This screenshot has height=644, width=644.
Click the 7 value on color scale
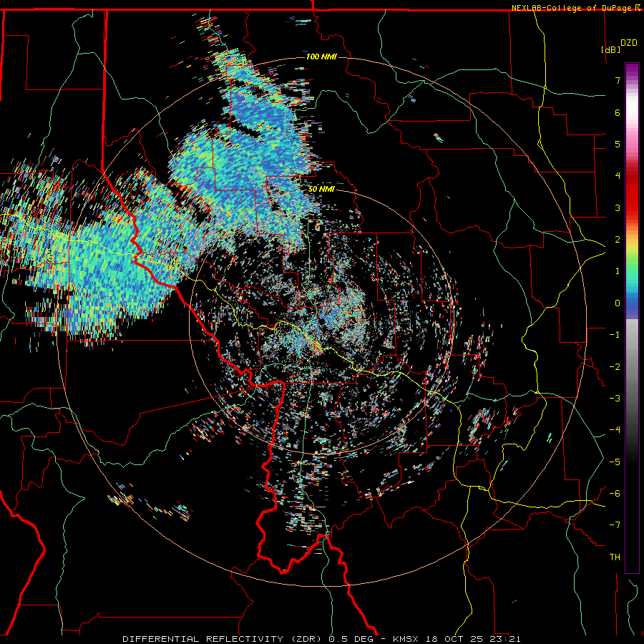[x=618, y=80]
